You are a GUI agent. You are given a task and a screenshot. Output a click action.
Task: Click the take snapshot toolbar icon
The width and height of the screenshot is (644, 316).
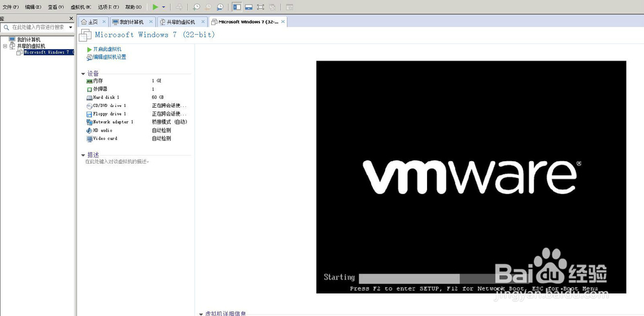[196, 7]
